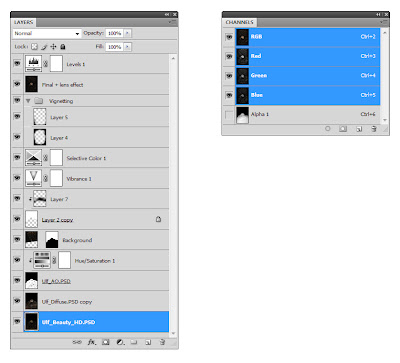
Task: Click Hue/Saturation 1 adjustment icon
Action: tap(42, 260)
